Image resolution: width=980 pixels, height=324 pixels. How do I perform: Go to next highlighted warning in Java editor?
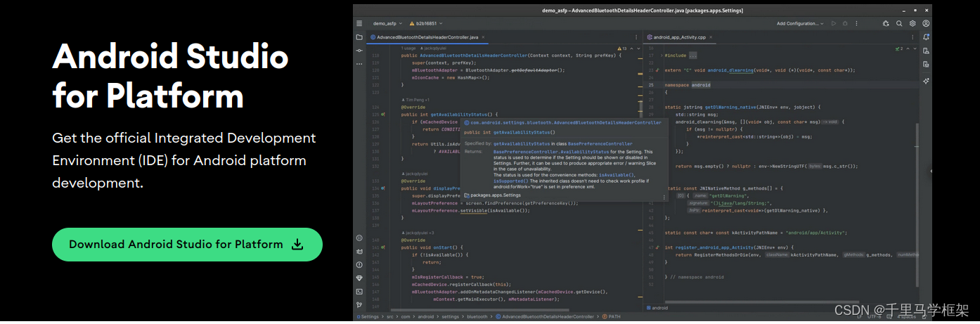click(x=638, y=48)
